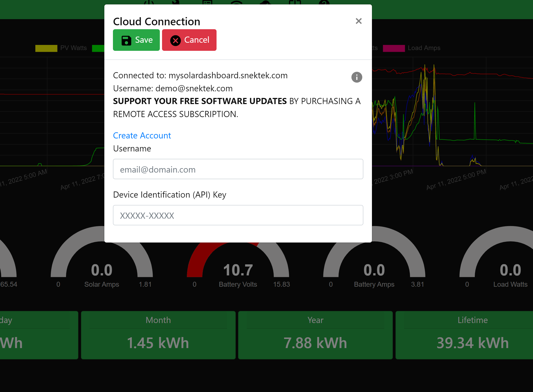
Task: Click the list log icon in top bar
Action: pyautogui.click(x=207, y=2)
